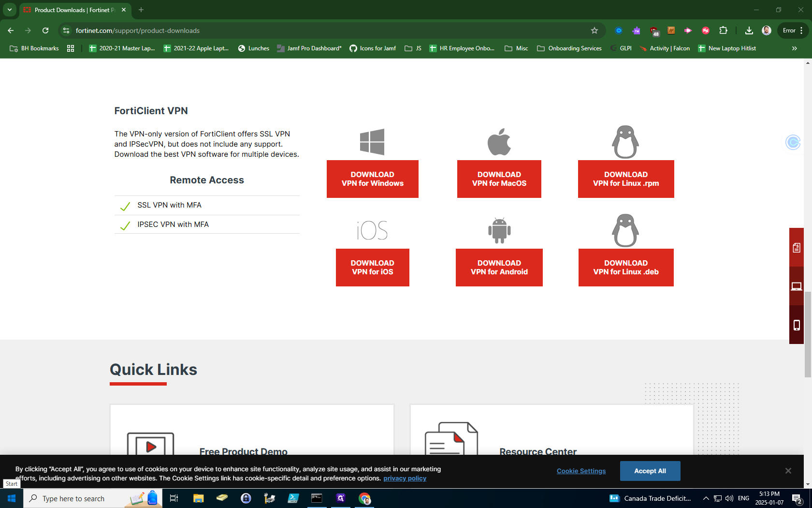Click the Android robot icon
Image resolution: width=812 pixels, height=508 pixels.
point(499,230)
